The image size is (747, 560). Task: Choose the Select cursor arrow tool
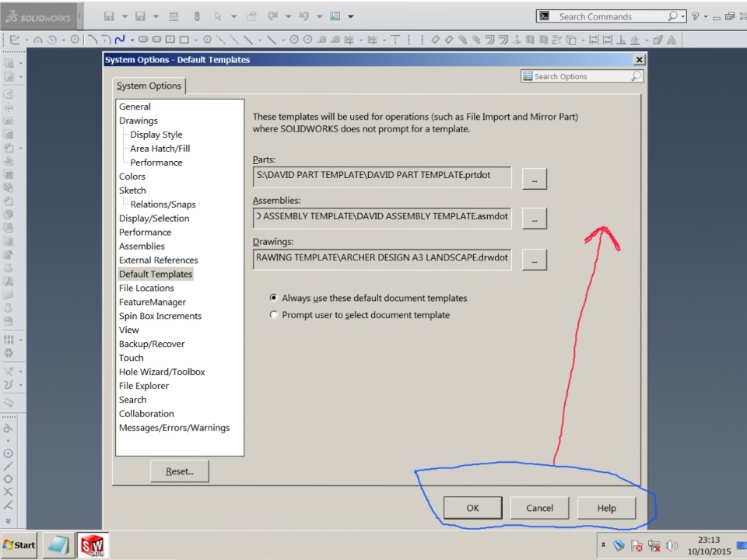click(x=218, y=16)
